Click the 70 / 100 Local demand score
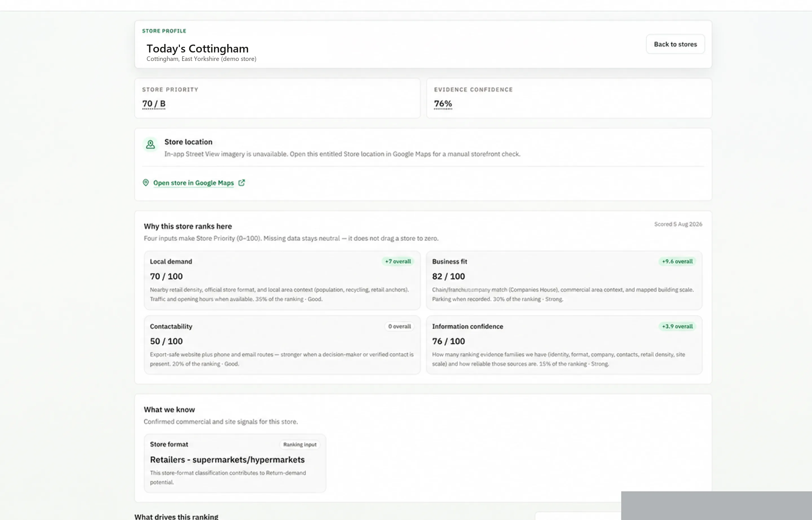Viewport: 812px width, 520px height. tap(166, 276)
